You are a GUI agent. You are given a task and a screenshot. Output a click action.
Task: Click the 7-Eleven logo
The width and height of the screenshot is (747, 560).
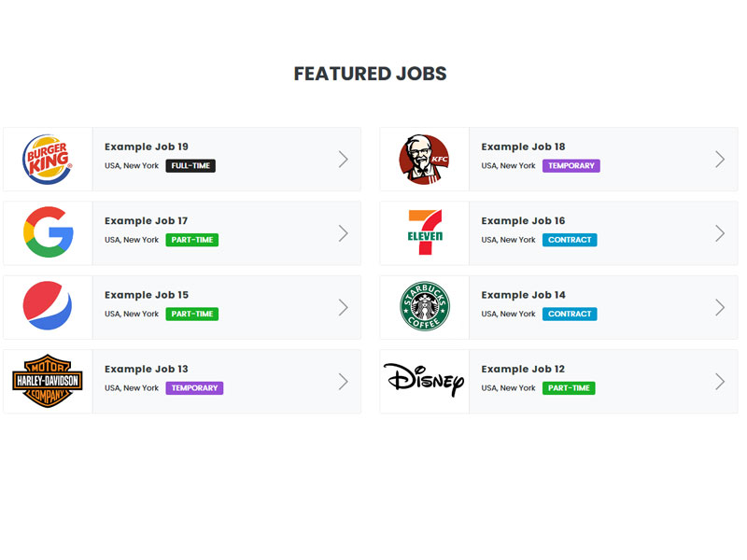click(x=423, y=232)
